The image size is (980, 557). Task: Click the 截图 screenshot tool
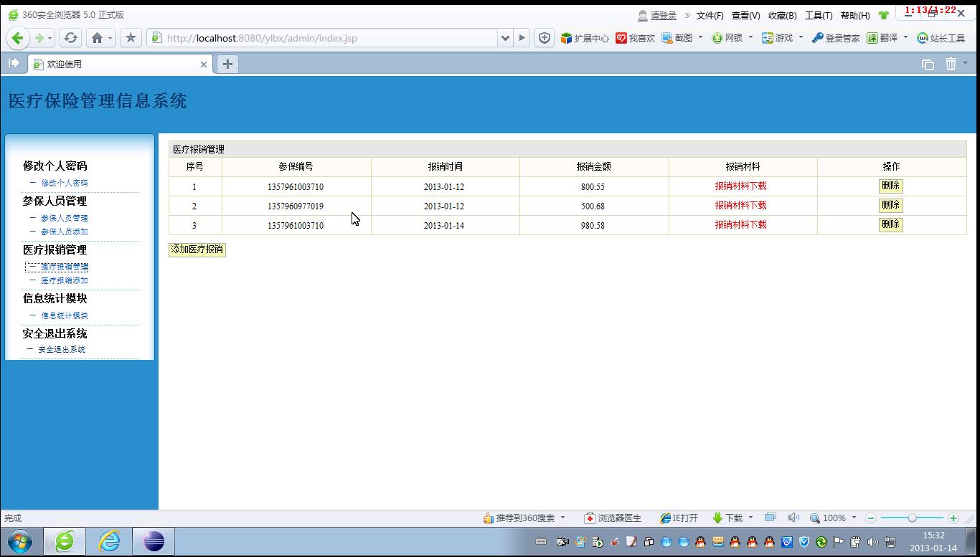677,38
